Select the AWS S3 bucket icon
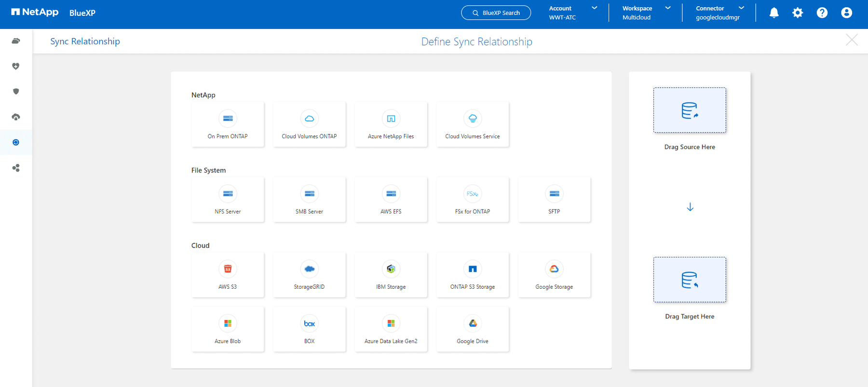The width and height of the screenshot is (868, 387). [228, 269]
